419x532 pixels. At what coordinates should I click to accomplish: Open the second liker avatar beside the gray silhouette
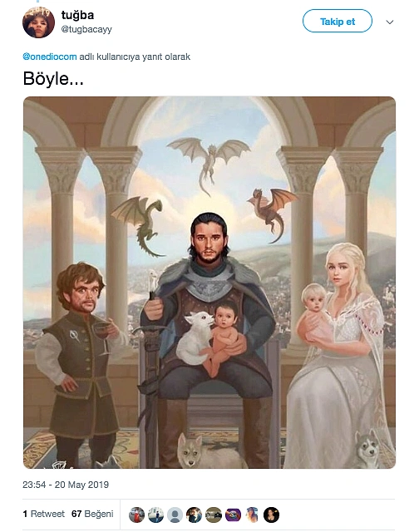point(155,515)
